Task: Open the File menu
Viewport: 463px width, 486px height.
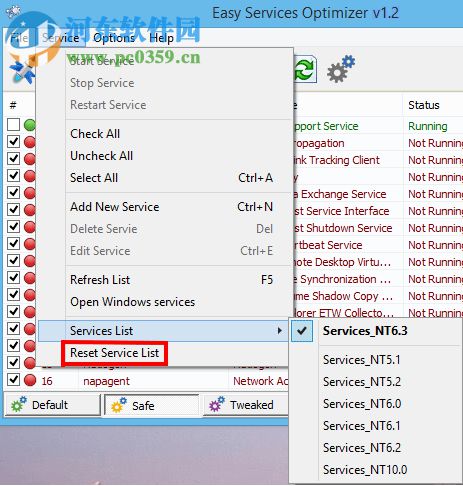Action: (x=19, y=38)
